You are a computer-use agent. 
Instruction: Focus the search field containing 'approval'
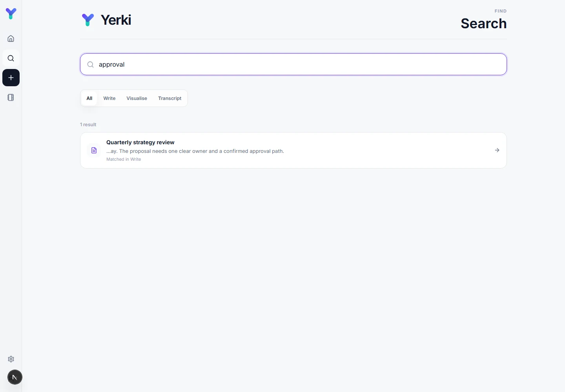coord(293,64)
